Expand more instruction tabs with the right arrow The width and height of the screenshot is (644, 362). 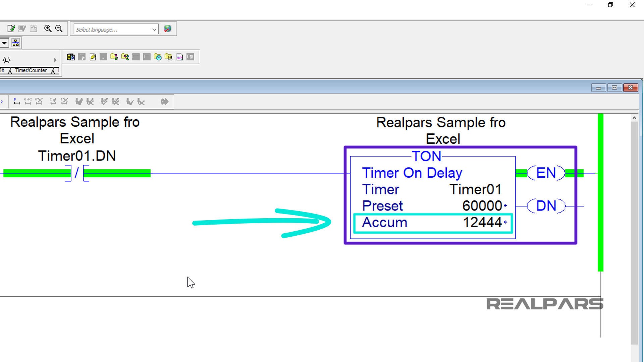(x=55, y=60)
